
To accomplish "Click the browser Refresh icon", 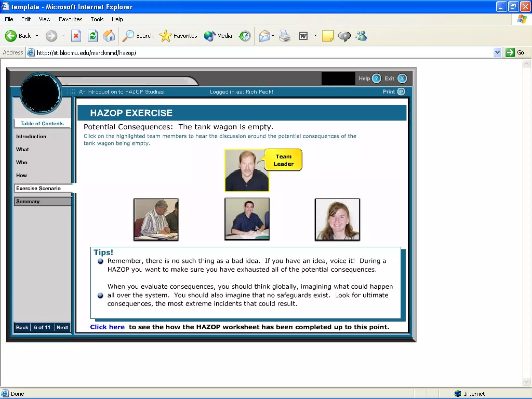I will 92,36.
